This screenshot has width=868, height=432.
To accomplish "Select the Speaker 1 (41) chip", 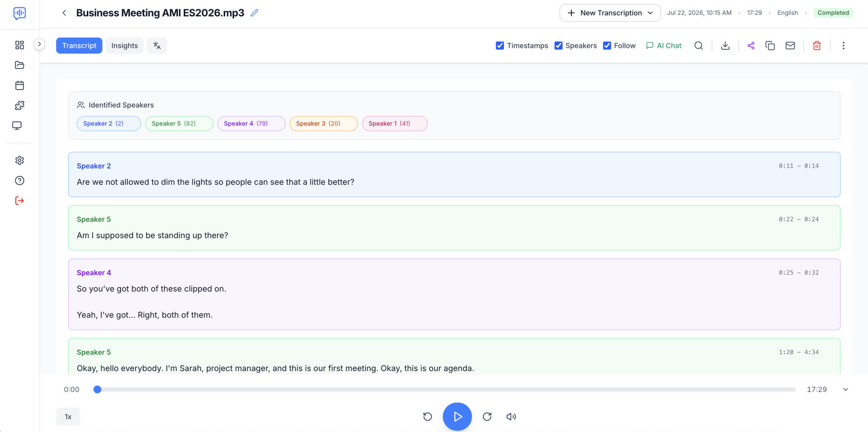I will 395,123.
